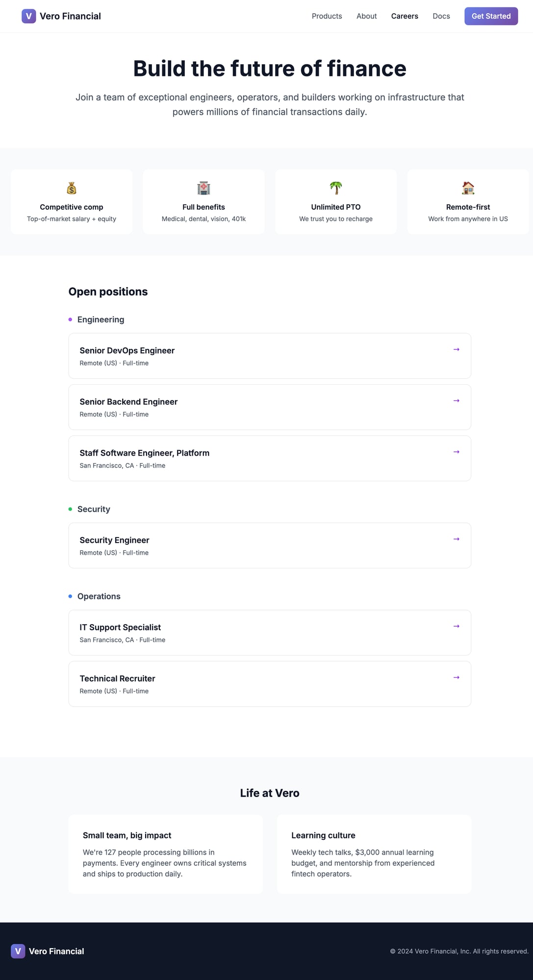View the IT Support Specialist position
533x980 pixels.
click(x=120, y=628)
